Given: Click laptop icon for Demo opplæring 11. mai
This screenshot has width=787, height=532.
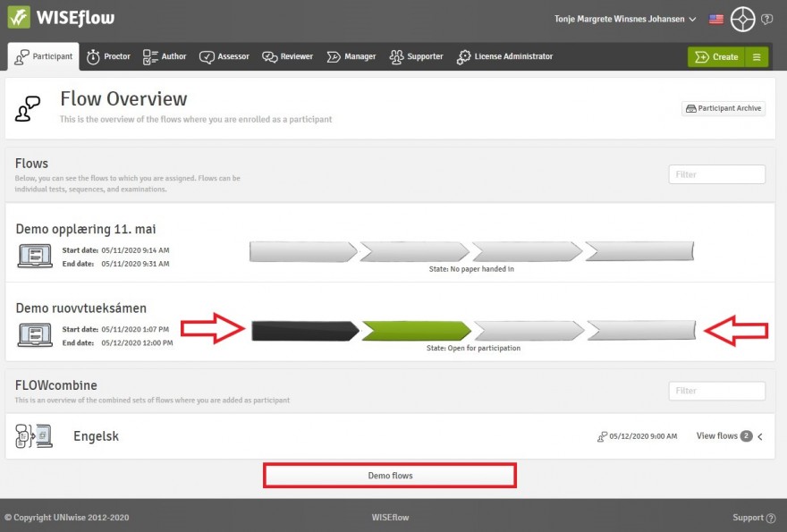Looking at the screenshot, I should pos(34,257).
